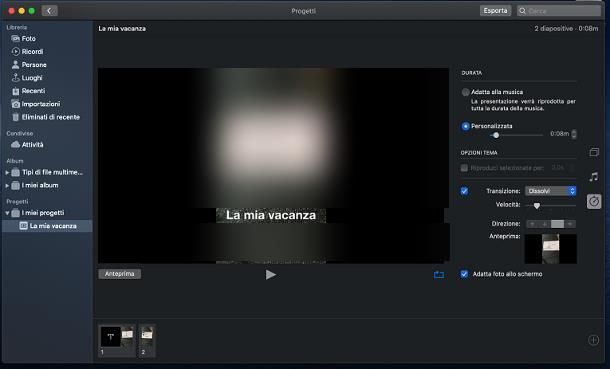
Task: Select Adatta alla musica duration option
Action: tap(465, 92)
